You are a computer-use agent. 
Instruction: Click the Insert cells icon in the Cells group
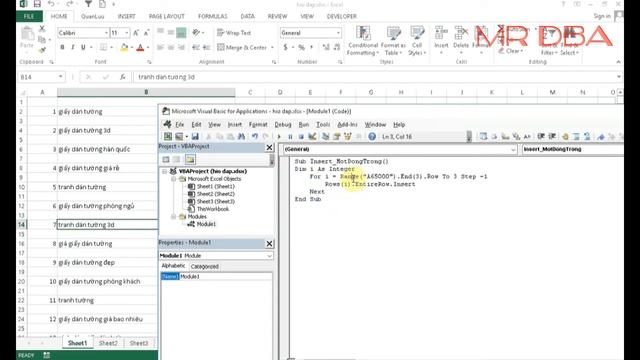pos(441,33)
